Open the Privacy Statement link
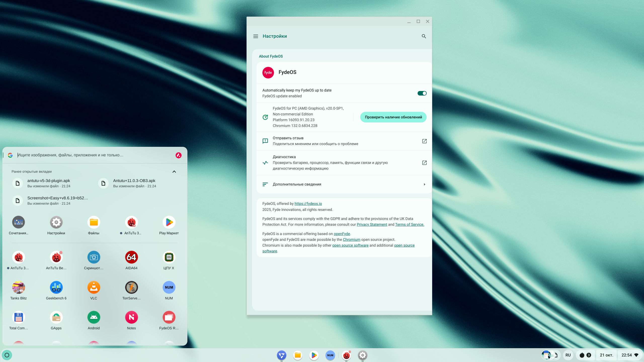The width and height of the screenshot is (644, 362). coord(372,224)
